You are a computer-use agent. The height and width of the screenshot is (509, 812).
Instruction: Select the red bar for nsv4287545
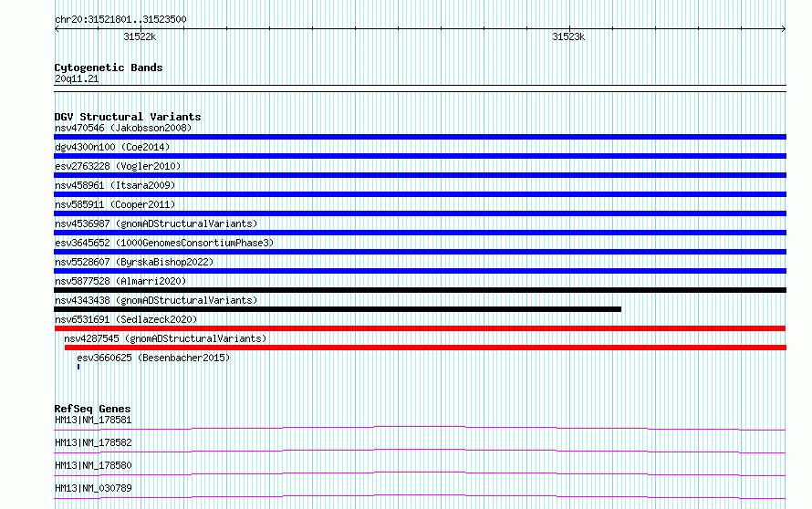pyautogui.click(x=426, y=348)
